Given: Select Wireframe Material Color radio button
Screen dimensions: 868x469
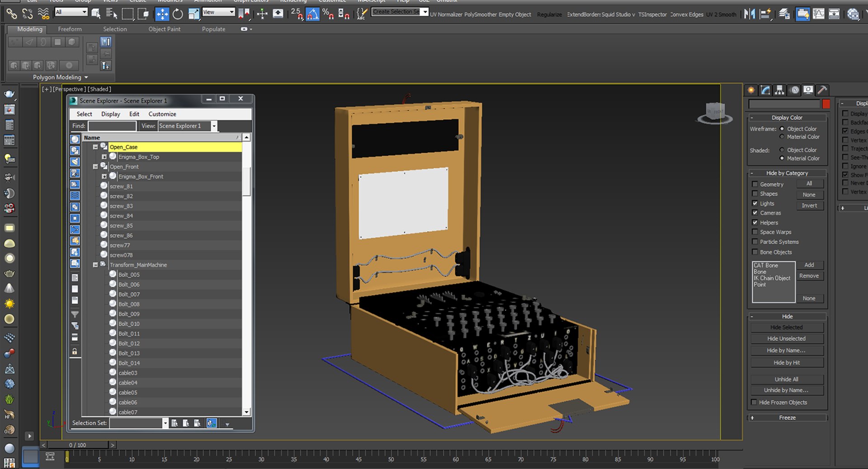Looking at the screenshot, I should tap(782, 136).
